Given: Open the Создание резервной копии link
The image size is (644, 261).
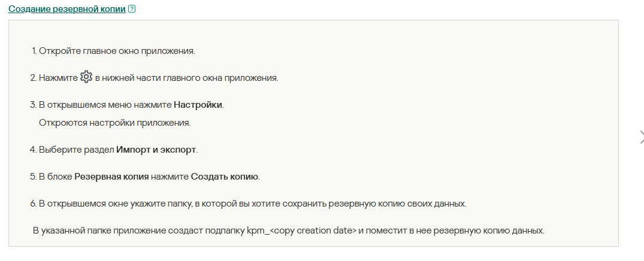Looking at the screenshot, I should pos(67,9).
